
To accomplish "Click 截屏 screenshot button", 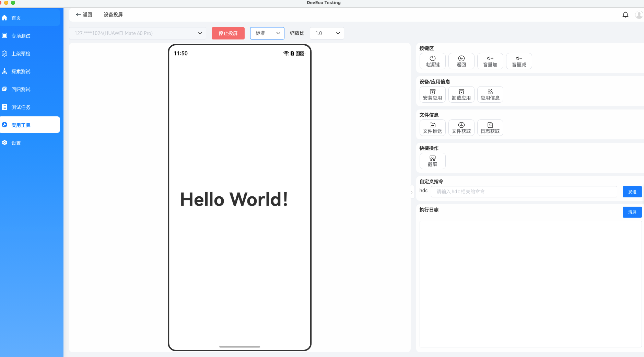I will pos(433,161).
